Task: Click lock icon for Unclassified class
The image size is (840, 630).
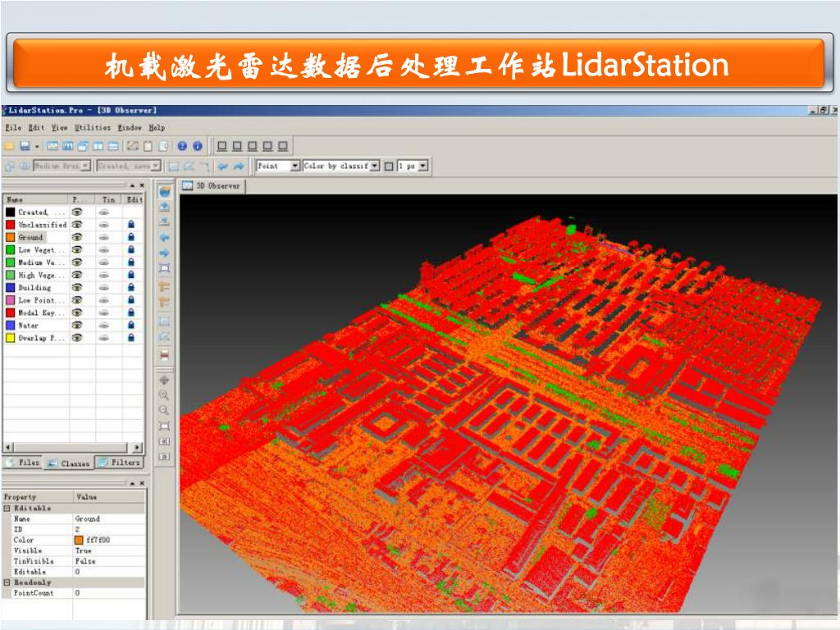Action: pos(131,225)
